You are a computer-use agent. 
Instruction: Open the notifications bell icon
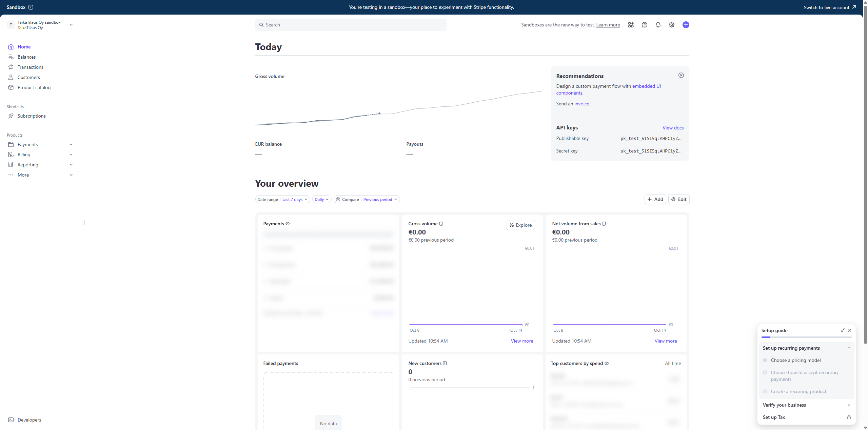click(658, 25)
